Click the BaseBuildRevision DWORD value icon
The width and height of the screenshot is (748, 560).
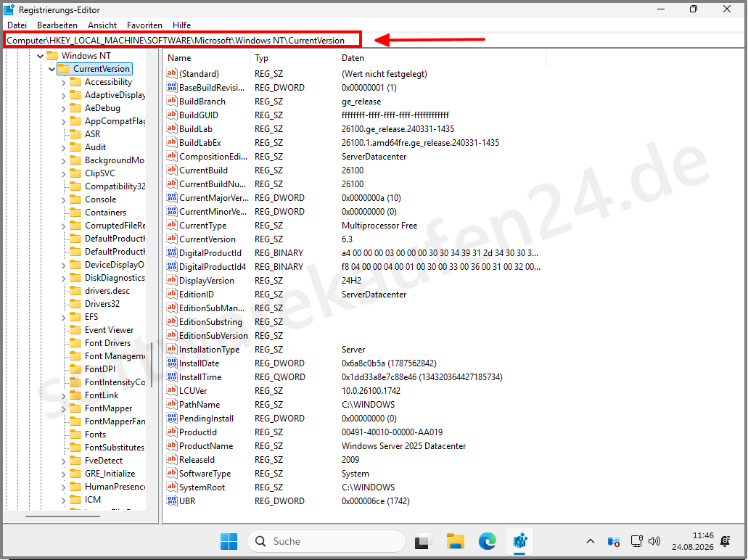172,87
